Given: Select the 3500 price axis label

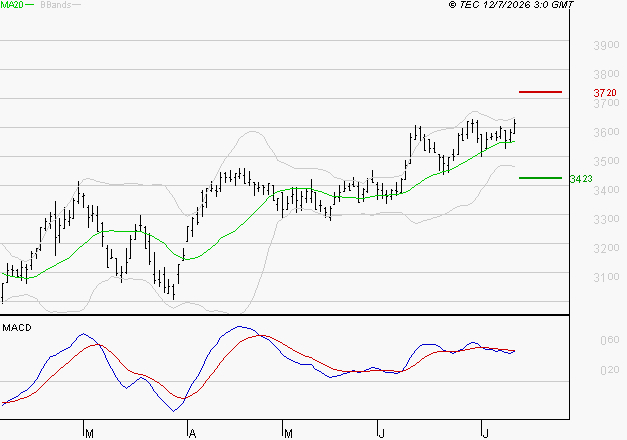Looking at the screenshot, I should tap(606, 161).
